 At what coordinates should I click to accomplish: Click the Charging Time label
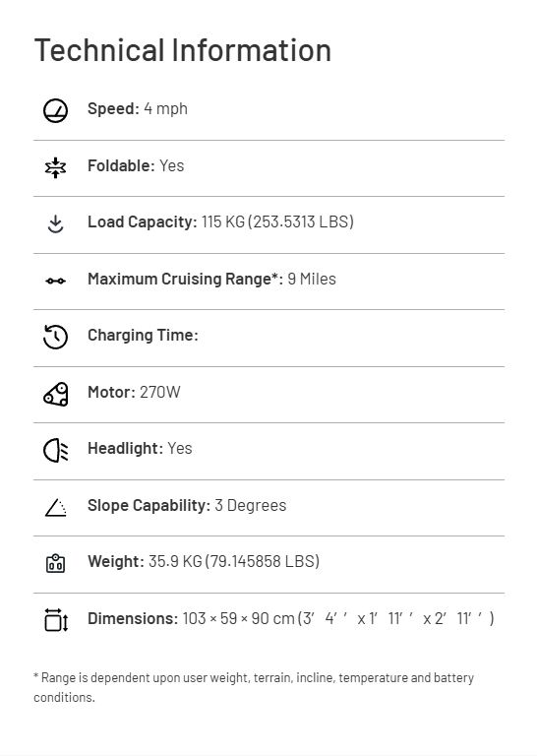pyautogui.click(x=143, y=335)
